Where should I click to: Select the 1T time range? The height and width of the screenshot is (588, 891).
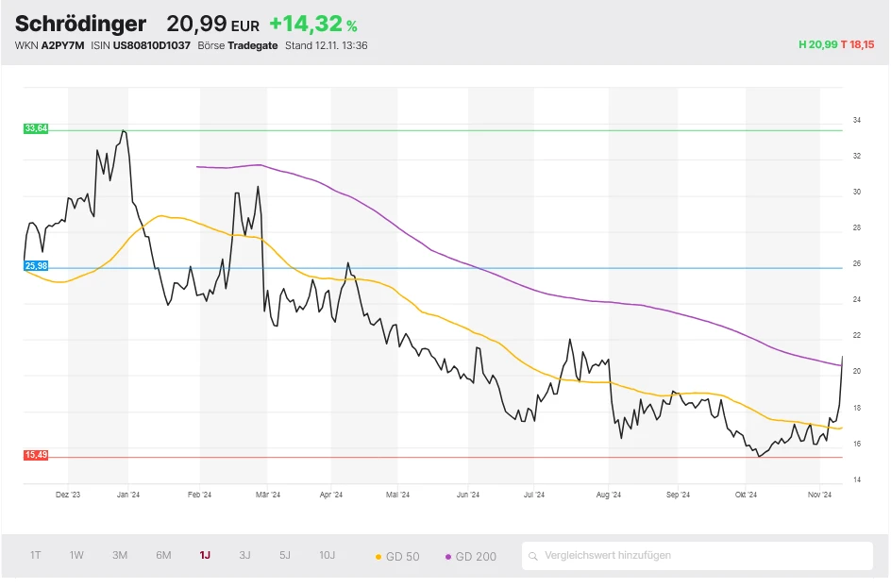point(36,555)
